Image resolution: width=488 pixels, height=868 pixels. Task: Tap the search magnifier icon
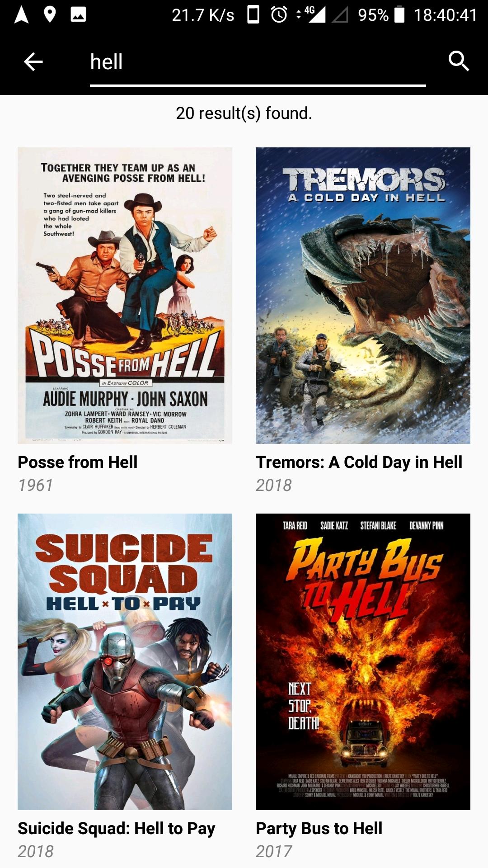pyautogui.click(x=459, y=61)
